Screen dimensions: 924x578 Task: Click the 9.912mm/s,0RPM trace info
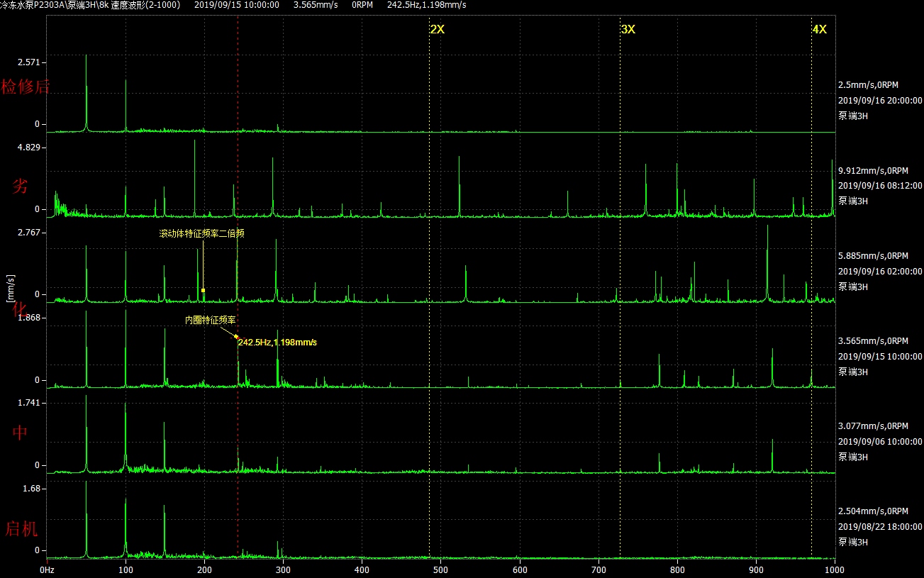point(873,170)
